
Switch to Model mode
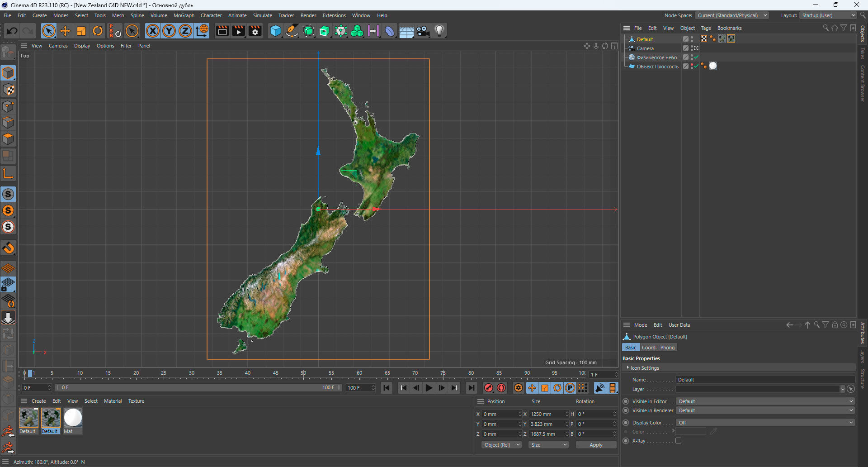8,73
